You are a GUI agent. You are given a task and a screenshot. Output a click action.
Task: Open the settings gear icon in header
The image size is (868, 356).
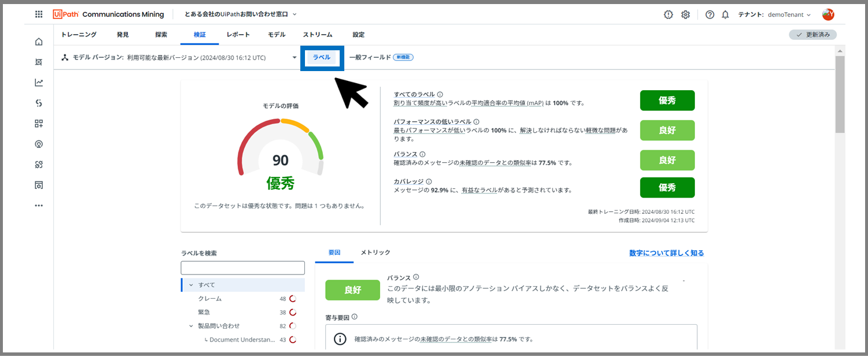pos(686,14)
